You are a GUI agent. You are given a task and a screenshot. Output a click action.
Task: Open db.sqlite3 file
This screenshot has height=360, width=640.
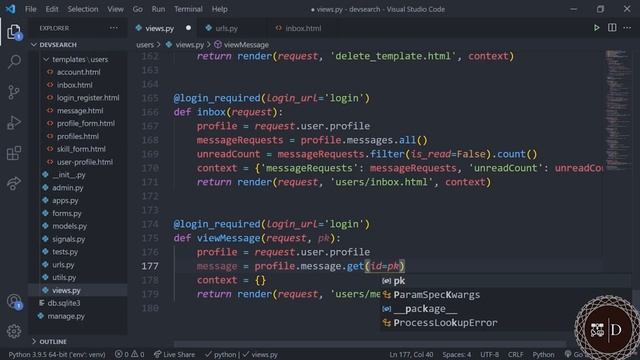[x=64, y=303]
